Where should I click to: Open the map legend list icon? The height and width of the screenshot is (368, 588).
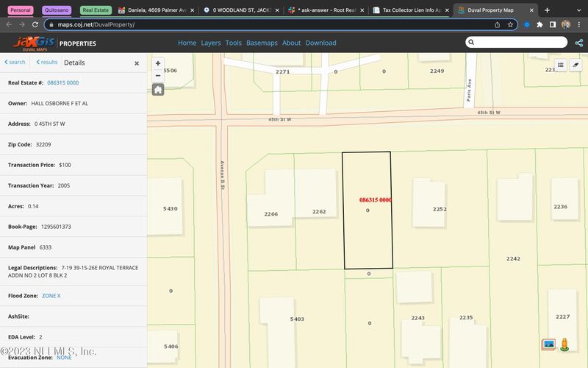(561, 65)
